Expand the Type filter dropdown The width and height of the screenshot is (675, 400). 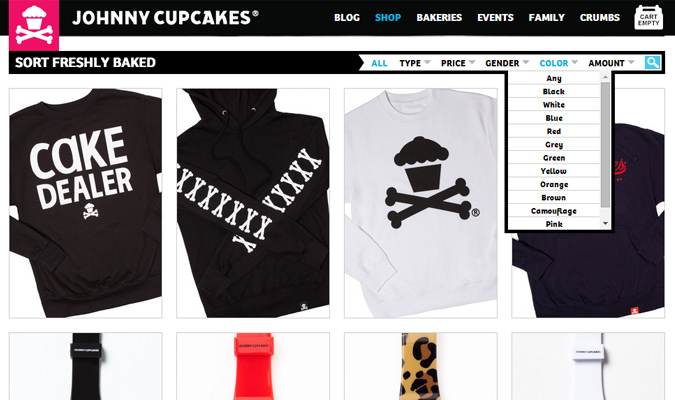click(x=415, y=63)
